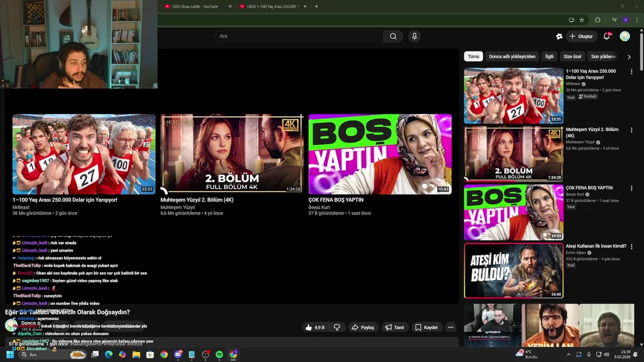Open Chrome profile D avatar
The image size is (644, 362).
click(x=625, y=20)
